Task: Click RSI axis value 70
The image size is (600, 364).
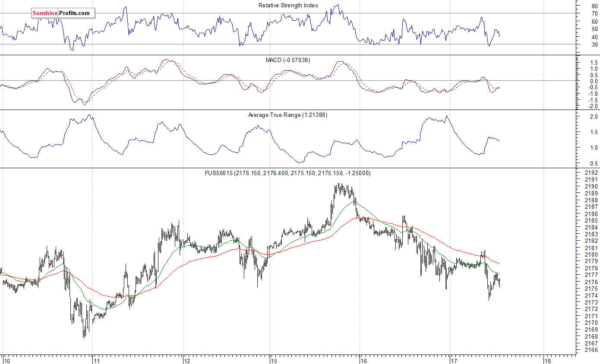Action: pyautogui.click(x=594, y=14)
